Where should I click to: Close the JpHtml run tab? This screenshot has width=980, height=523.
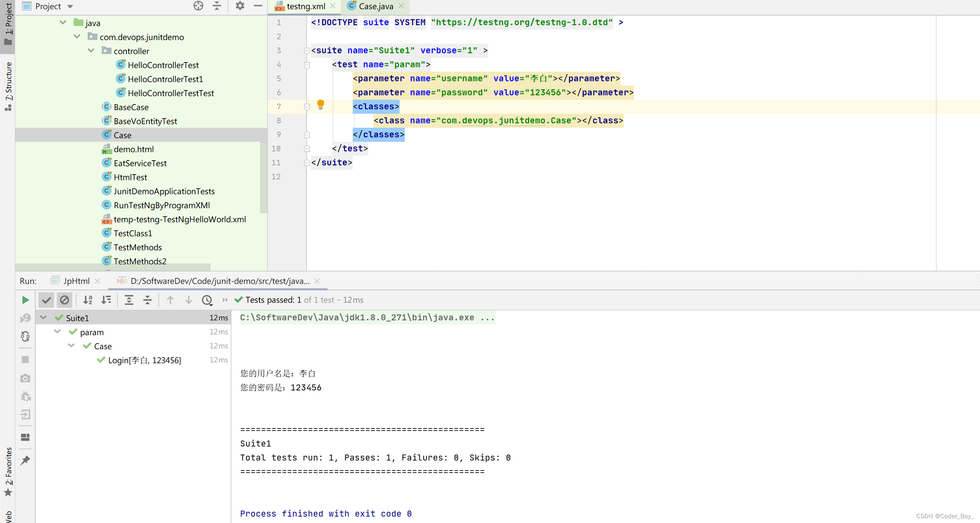97,282
